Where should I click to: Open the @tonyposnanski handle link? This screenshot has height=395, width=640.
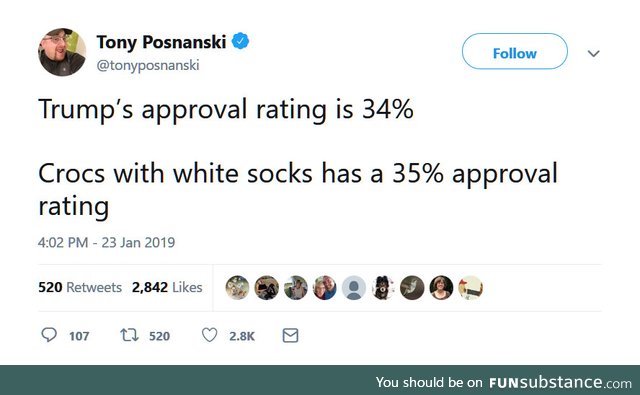[x=148, y=65]
